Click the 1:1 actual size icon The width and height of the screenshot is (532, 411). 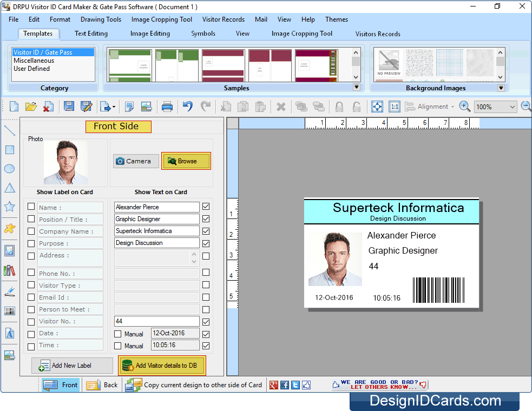[395, 107]
